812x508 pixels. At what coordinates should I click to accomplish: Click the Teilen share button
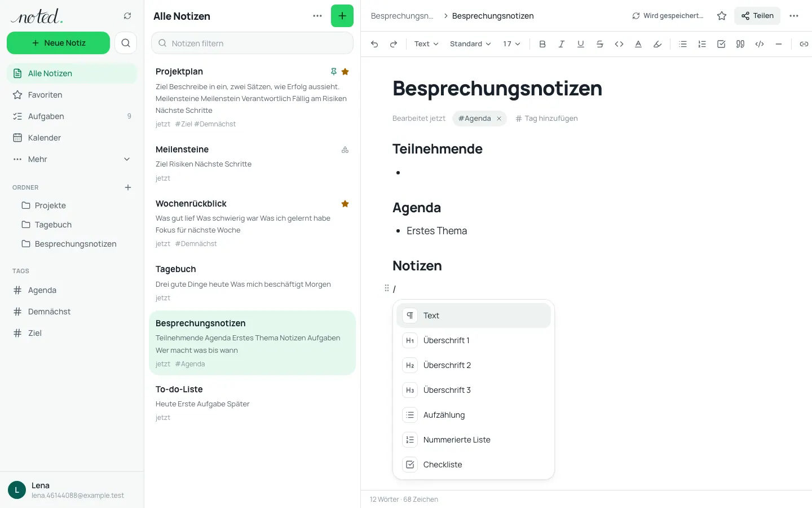757,16
